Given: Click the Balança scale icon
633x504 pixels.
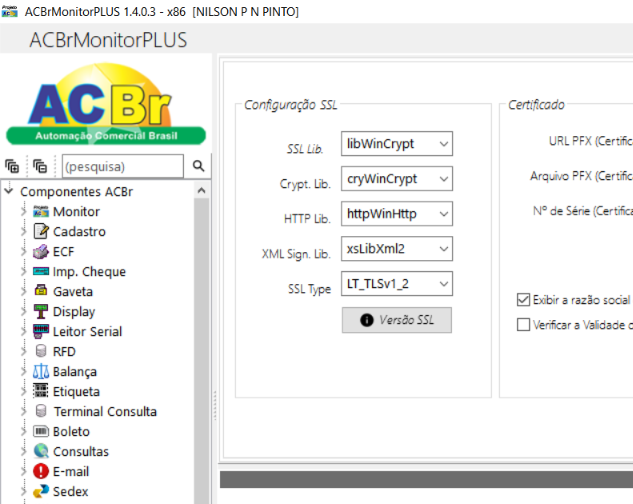Looking at the screenshot, I should (x=41, y=371).
